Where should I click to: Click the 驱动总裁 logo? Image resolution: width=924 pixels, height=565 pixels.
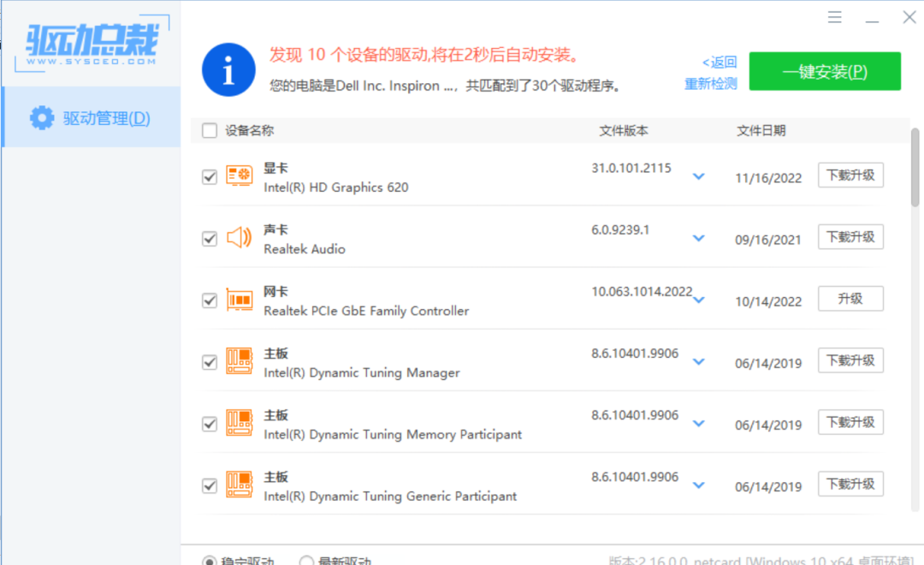92,45
